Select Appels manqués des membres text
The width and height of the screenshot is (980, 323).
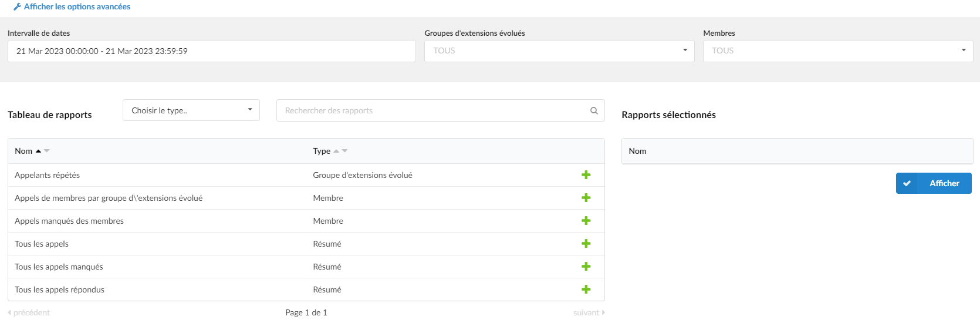69,221
